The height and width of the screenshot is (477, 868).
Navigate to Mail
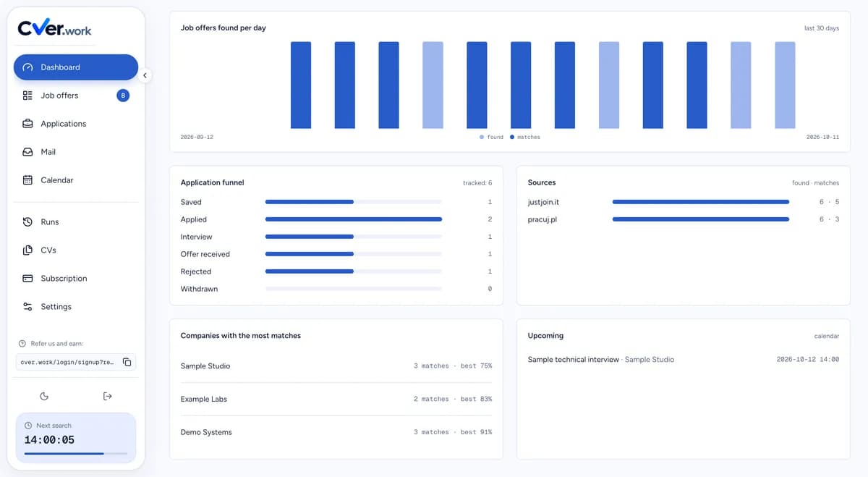[76, 152]
